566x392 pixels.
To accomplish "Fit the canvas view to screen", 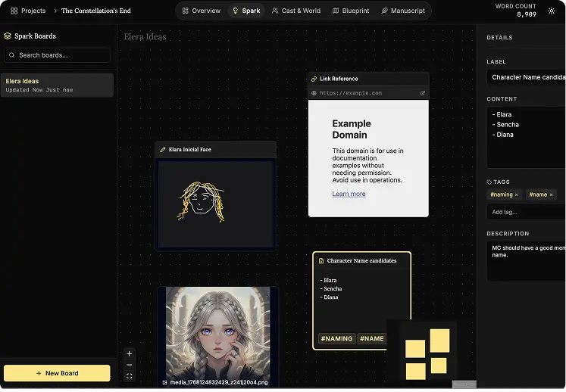I will coord(130,376).
